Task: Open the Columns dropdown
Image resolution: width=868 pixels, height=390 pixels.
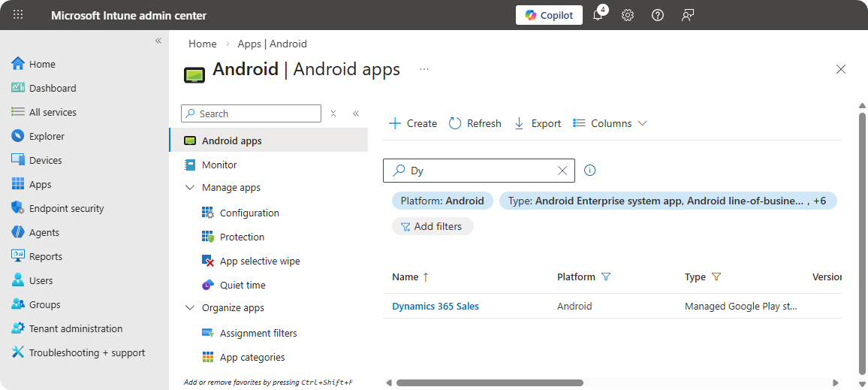Action: click(610, 123)
